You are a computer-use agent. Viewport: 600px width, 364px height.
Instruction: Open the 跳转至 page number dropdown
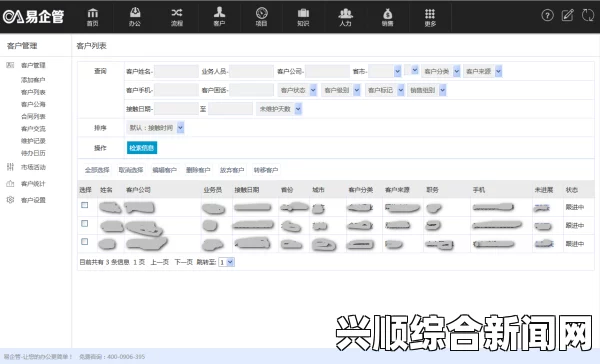pyautogui.click(x=226, y=262)
